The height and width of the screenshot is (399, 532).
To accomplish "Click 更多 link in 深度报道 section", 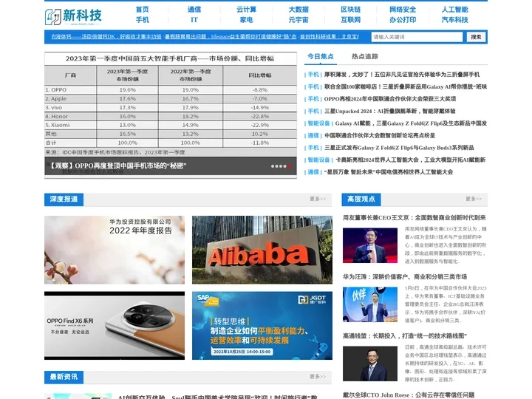I will (x=317, y=199).
